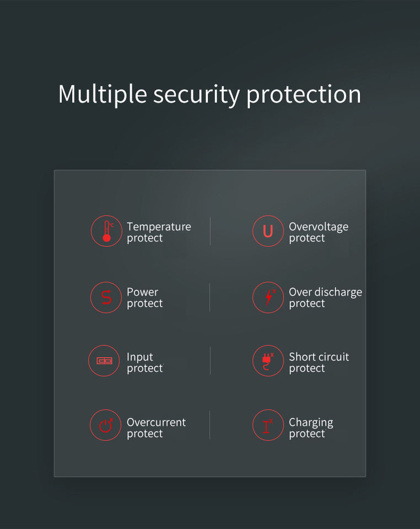Click the "Over discharge protect" text
This screenshot has height=529, width=420.
[325, 298]
